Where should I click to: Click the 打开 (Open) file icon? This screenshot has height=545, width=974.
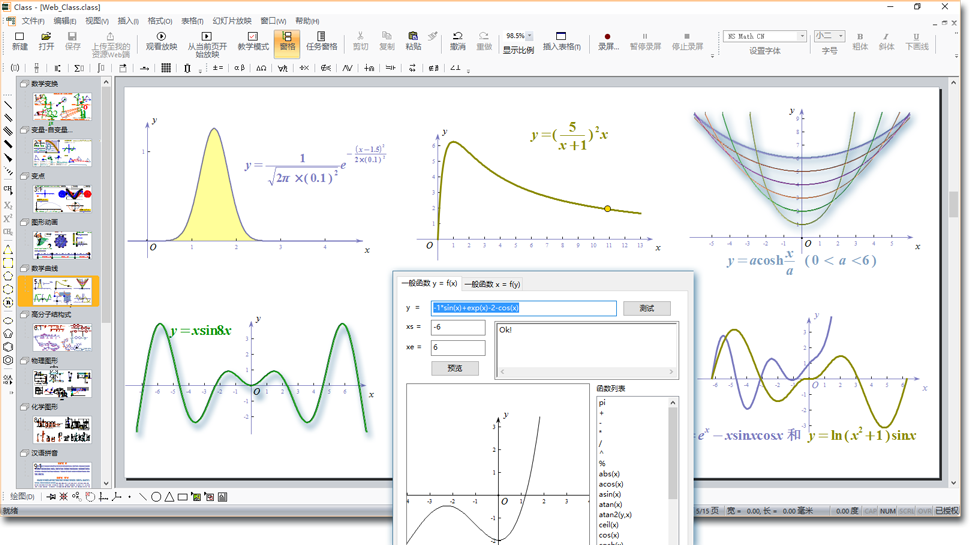point(46,40)
